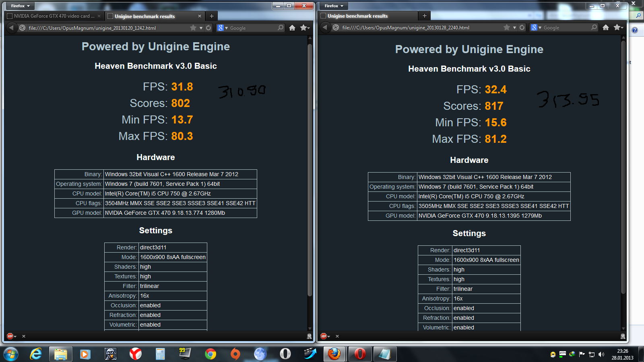This screenshot has width=644, height=362.
Task: Click search magnifier in the 32.4 FPS window
Action: [x=594, y=27]
